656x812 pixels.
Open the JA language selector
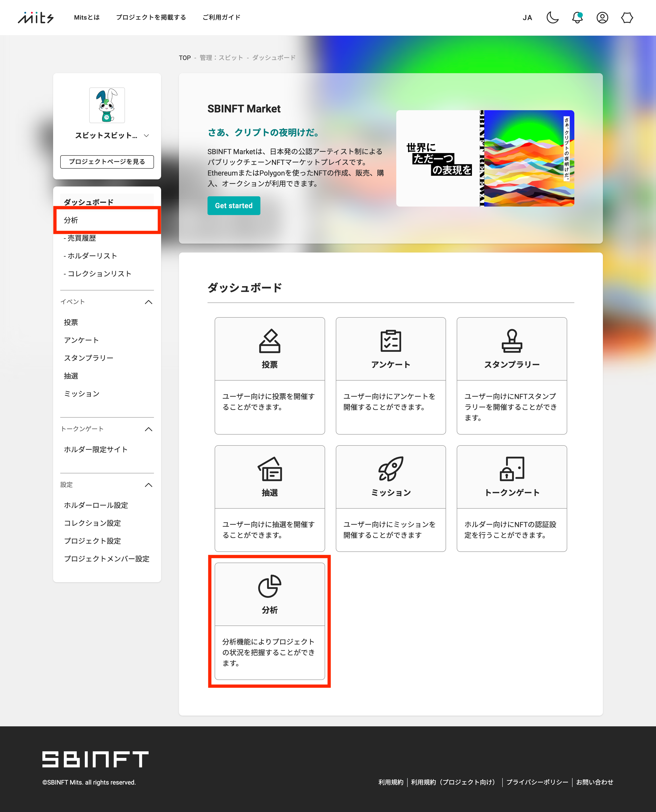click(x=527, y=18)
